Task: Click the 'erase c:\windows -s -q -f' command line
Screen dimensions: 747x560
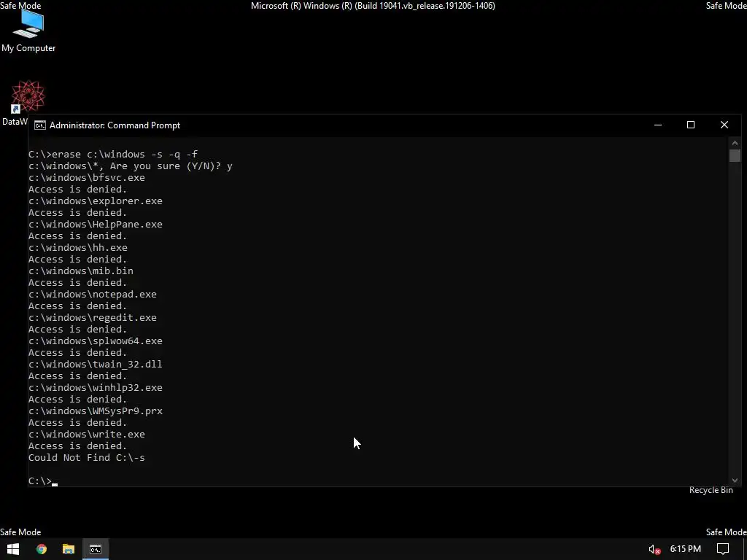Action: click(x=113, y=155)
